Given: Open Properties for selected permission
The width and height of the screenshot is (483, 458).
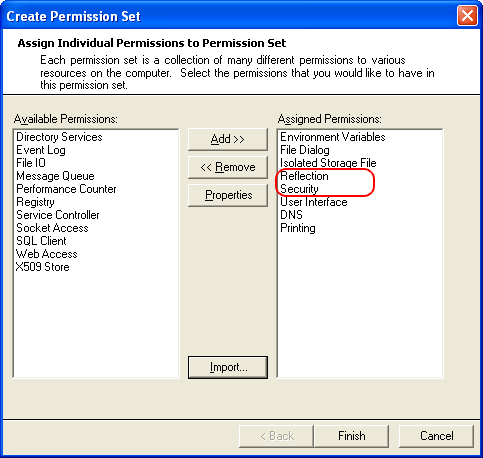Looking at the screenshot, I should click(x=228, y=195).
